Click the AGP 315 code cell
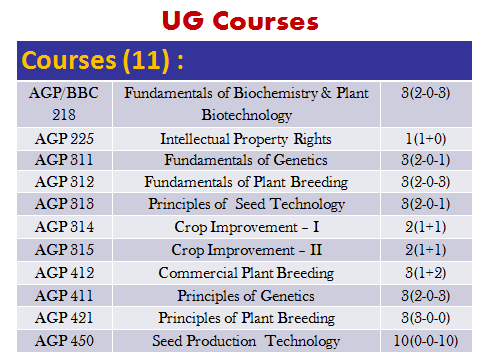Image resolution: width=480 pixels, height=360 pixels. (65, 250)
